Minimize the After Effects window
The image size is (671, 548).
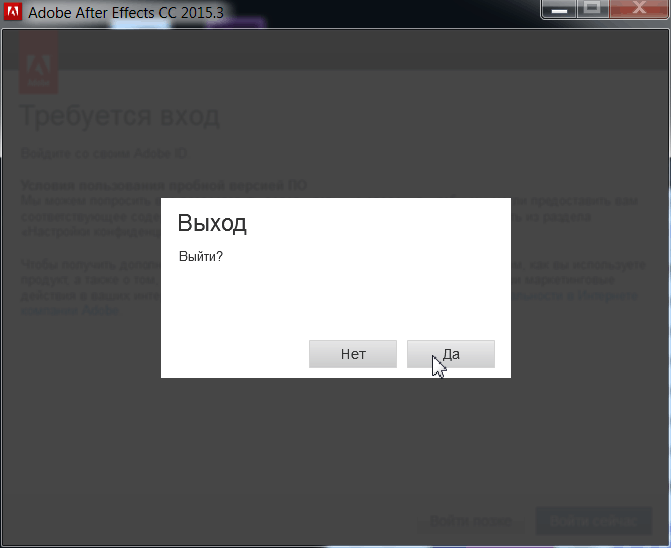[559, 9]
